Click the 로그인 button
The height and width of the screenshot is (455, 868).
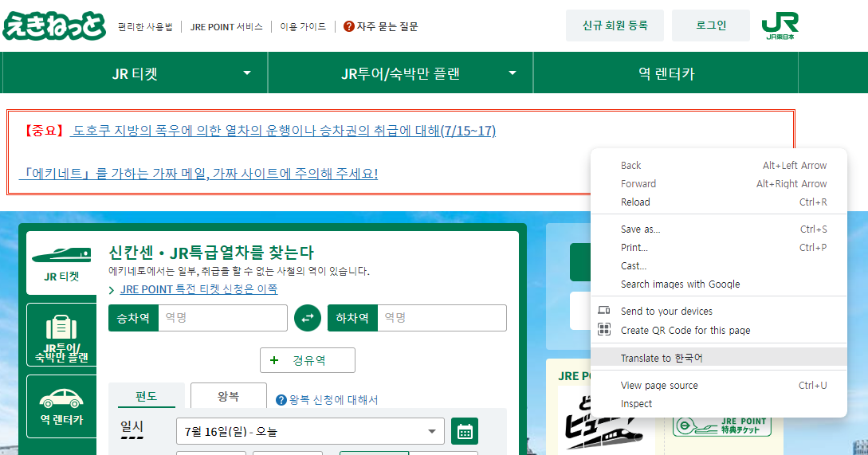[x=711, y=25]
